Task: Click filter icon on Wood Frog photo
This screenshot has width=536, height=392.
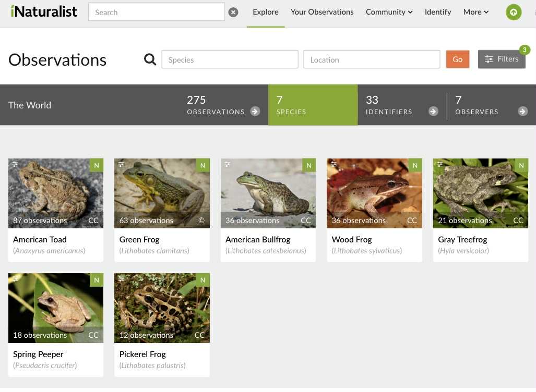Action: (x=333, y=164)
